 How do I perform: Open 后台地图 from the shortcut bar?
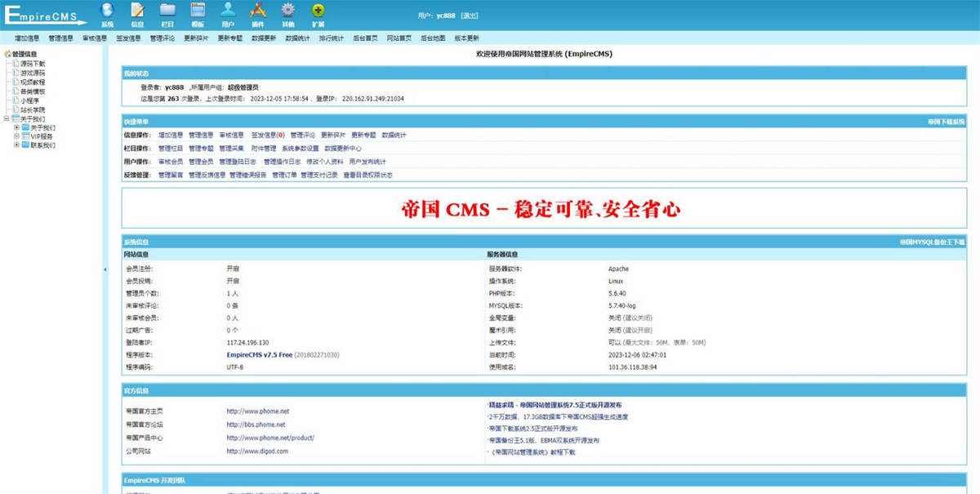coord(433,38)
